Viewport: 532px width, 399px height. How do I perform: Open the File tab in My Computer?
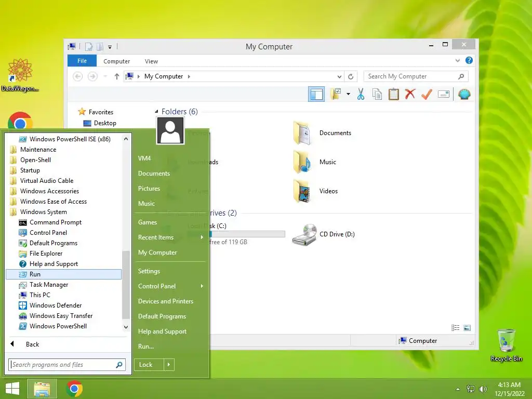82,61
